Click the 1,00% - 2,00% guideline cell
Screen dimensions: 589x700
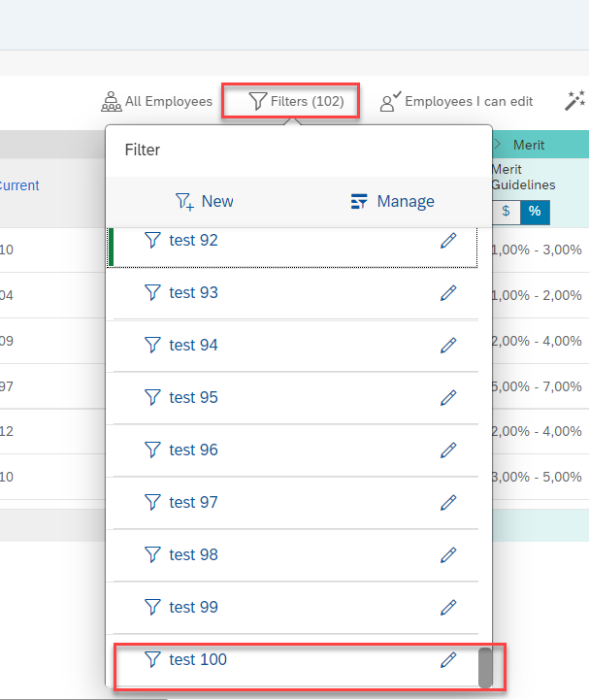coord(537,295)
